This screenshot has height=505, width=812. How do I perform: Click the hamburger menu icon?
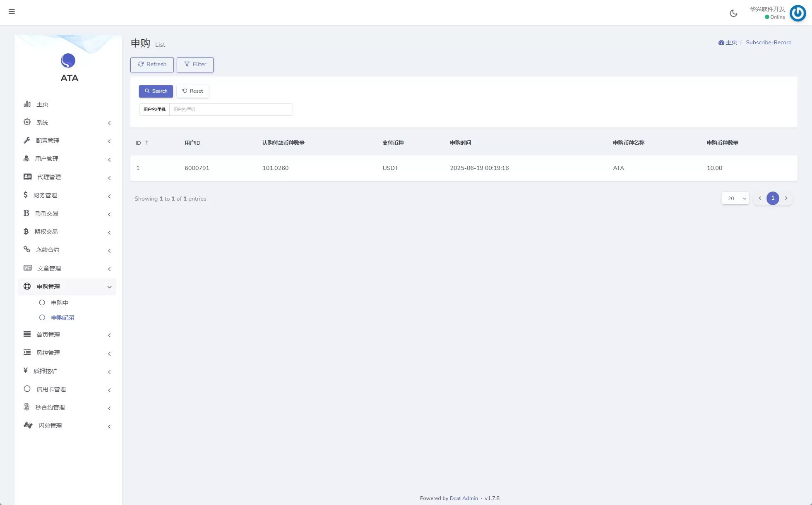coord(12,12)
